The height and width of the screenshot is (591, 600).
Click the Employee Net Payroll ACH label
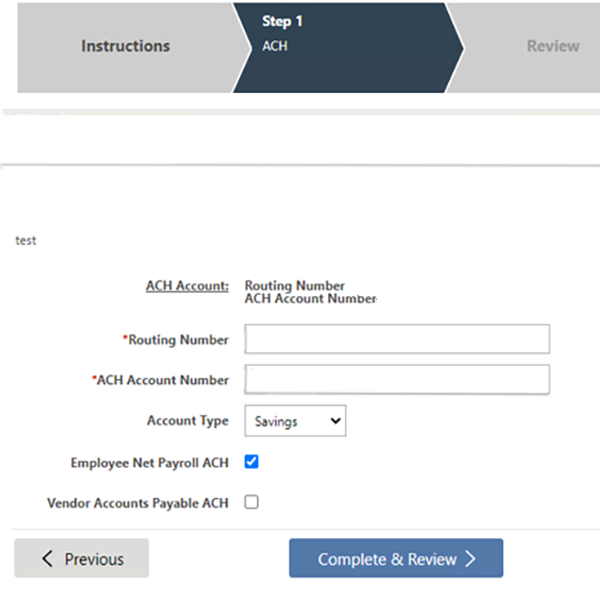click(150, 463)
